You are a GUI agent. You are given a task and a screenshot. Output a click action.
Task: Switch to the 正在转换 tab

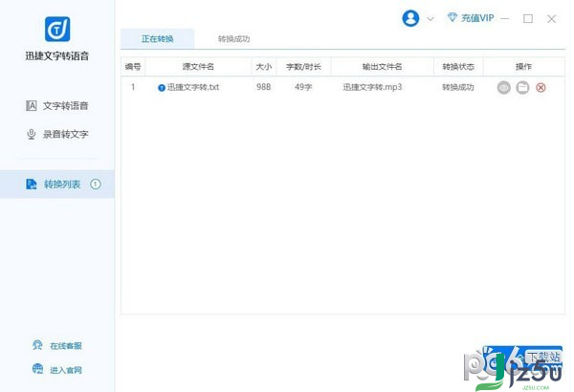(158, 39)
